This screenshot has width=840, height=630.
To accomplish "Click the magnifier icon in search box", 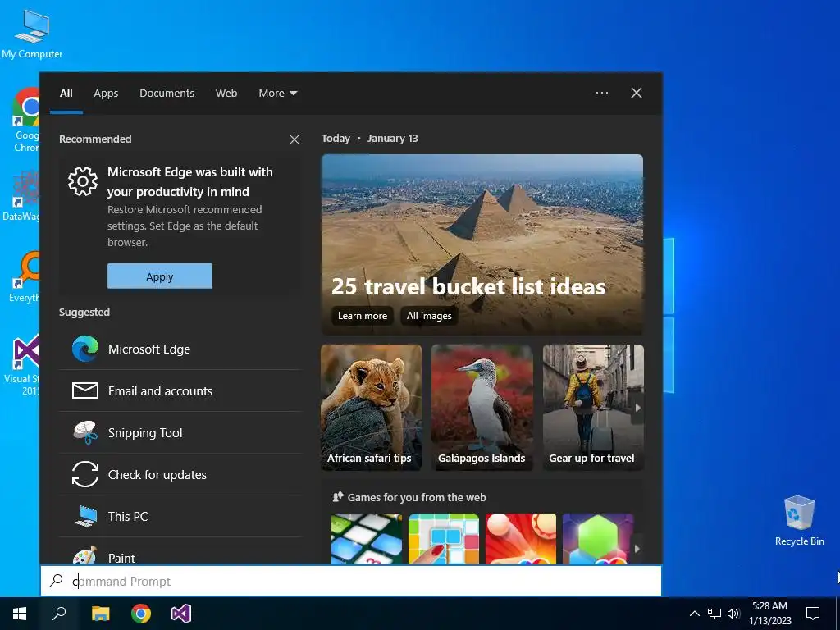I will click(57, 581).
